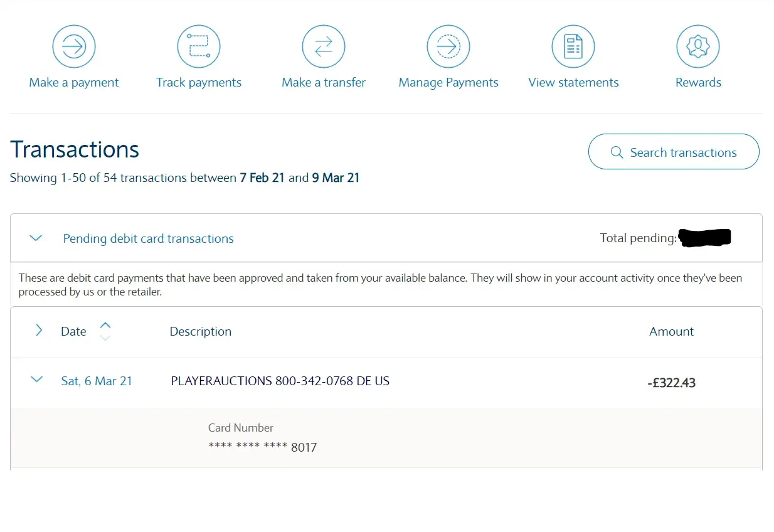Screen dimensions: 774x532
Task: Click the Track payments route icon
Action: [198, 46]
